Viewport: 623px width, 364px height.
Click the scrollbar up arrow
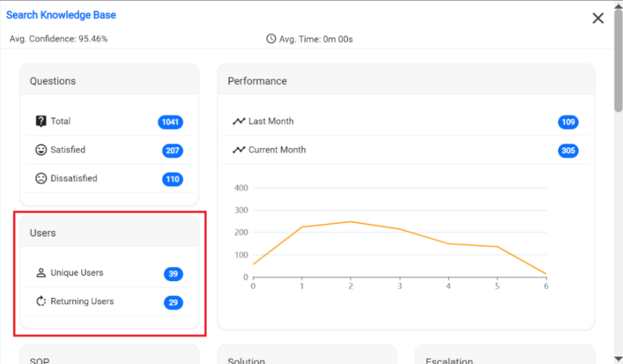tap(618, 5)
